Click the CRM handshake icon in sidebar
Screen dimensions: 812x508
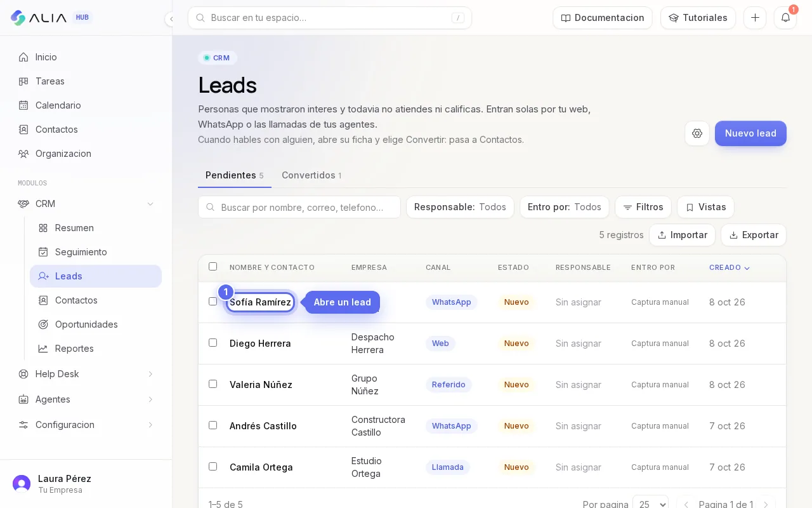point(23,204)
